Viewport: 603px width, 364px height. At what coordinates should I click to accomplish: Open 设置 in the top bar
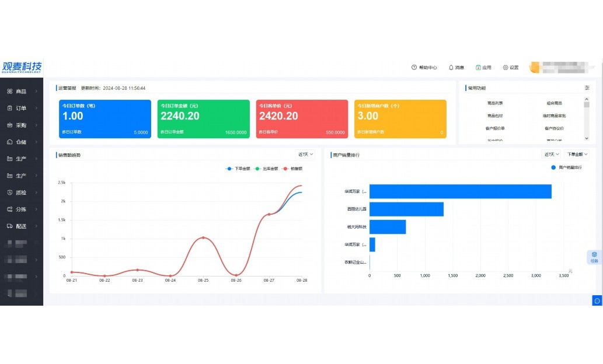pyautogui.click(x=510, y=68)
